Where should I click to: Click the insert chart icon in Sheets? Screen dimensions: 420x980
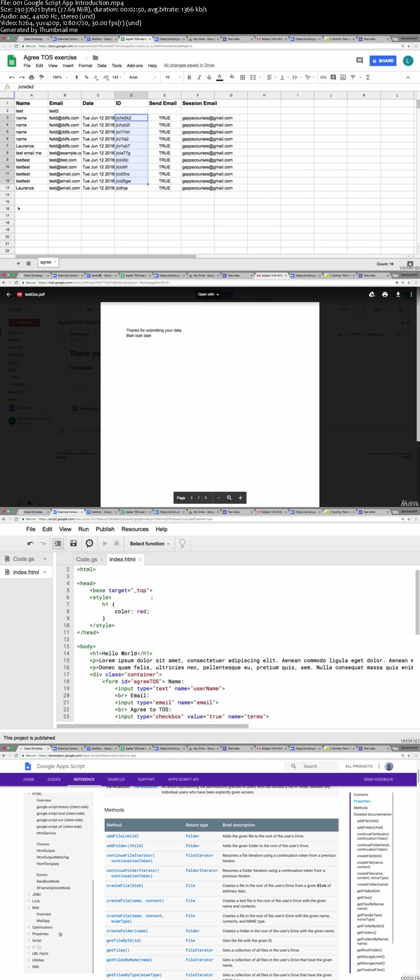pyautogui.click(x=343, y=77)
